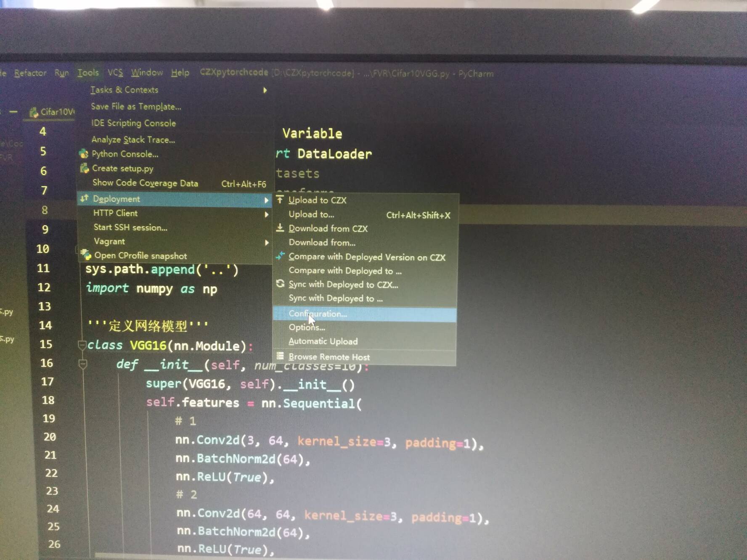Click the collapse dash icon beside the tab
The height and width of the screenshot is (560, 747).
tap(13, 112)
